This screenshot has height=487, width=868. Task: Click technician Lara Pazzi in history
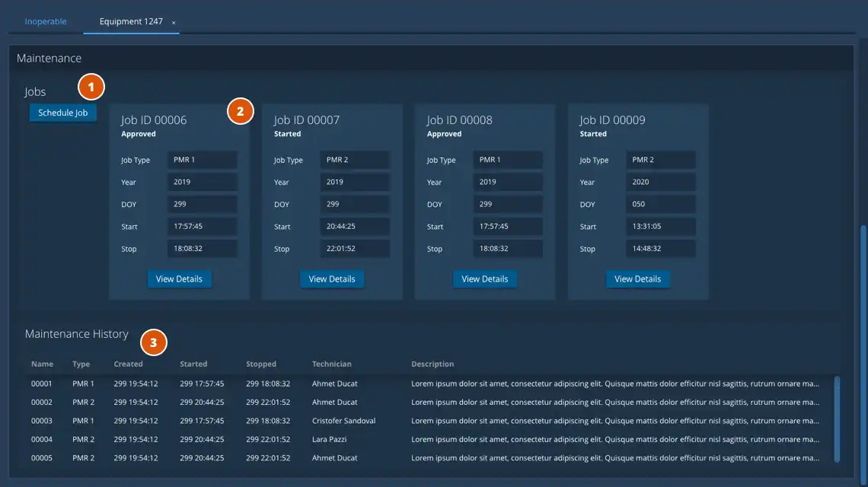point(329,439)
